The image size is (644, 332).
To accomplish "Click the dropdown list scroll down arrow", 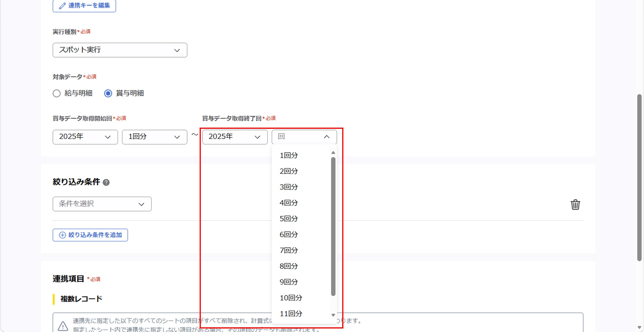I will [x=333, y=315].
